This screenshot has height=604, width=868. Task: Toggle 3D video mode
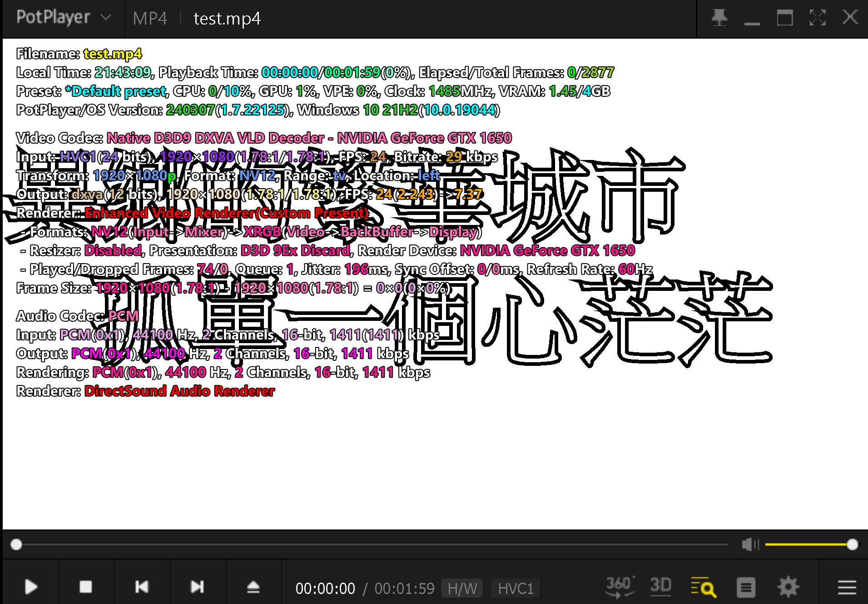pos(660,586)
